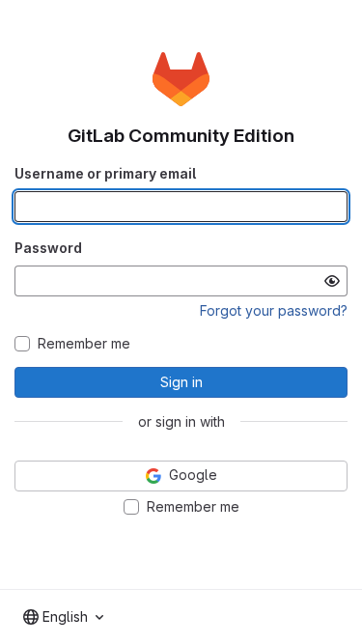The image size is (362, 644).
Task: Click the divider line left of 'or sign in with'
Action: click(x=69, y=421)
